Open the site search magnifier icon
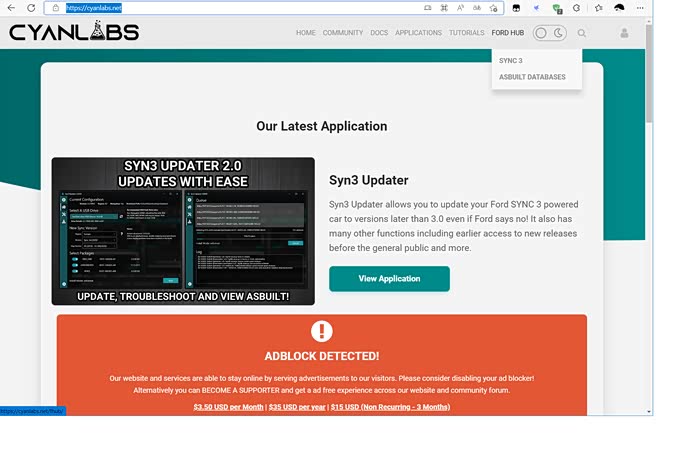The image size is (700, 470). (582, 33)
